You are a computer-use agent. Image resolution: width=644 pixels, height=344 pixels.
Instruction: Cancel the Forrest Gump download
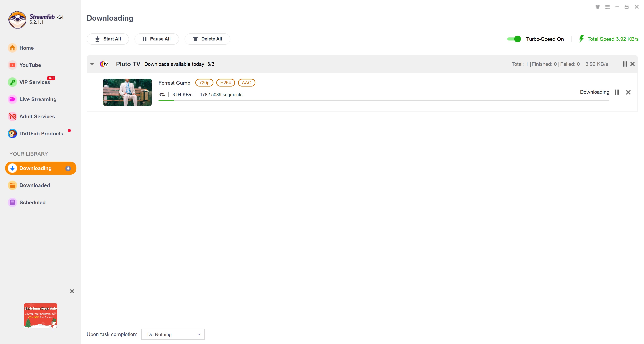[x=628, y=92]
